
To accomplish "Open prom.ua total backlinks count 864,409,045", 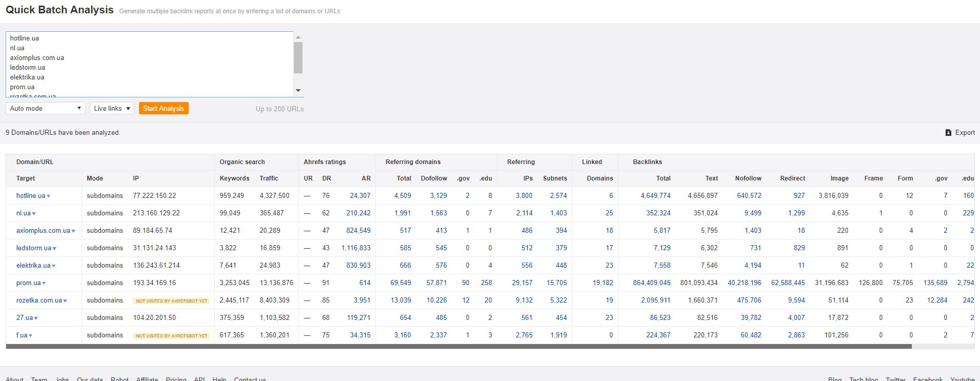I will click(651, 283).
